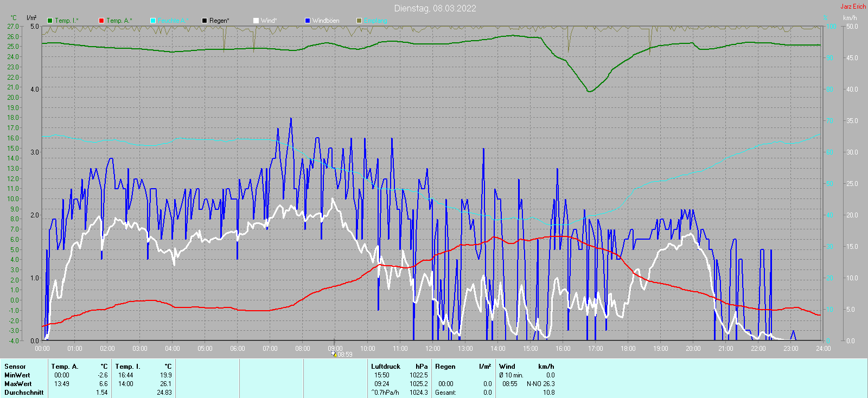Click the 'MinWert' row label
Screen dimensions: 868x398
17,375
